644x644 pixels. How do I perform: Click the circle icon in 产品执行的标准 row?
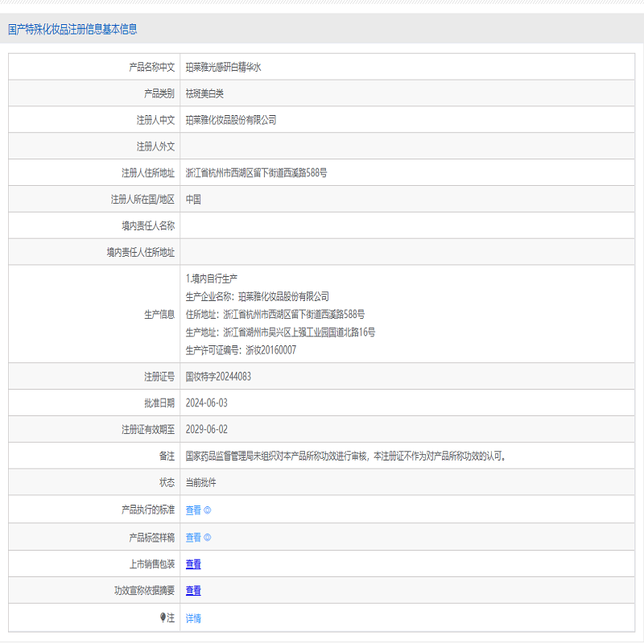coord(208,510)
